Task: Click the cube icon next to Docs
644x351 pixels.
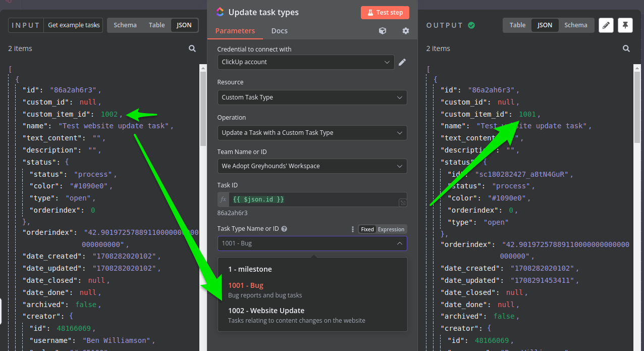Action: pos(383,31)
